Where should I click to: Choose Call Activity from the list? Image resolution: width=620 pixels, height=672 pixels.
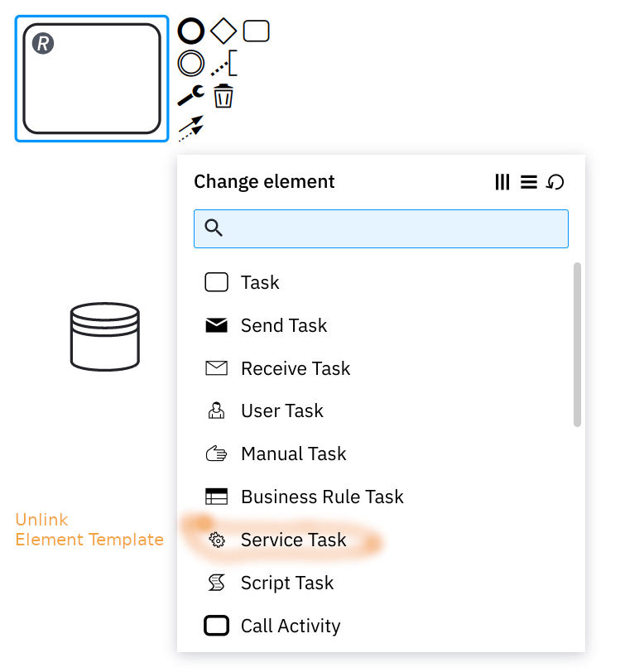point(381,626)
